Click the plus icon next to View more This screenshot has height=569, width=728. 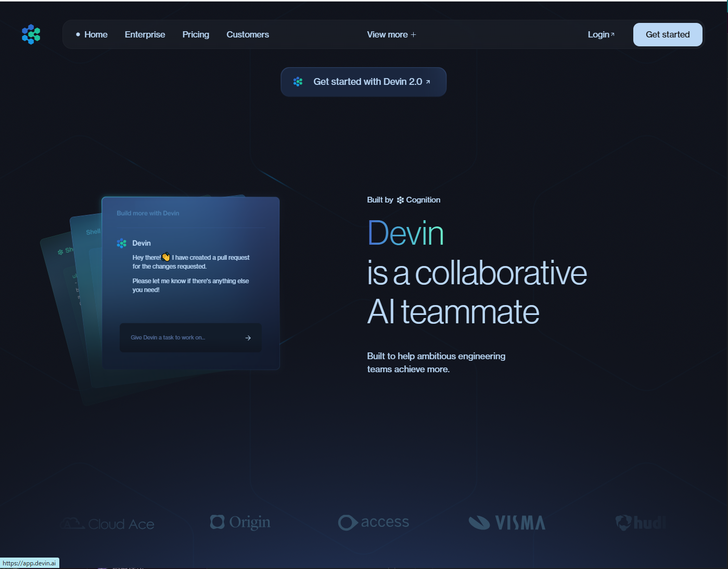pos(414,35)
